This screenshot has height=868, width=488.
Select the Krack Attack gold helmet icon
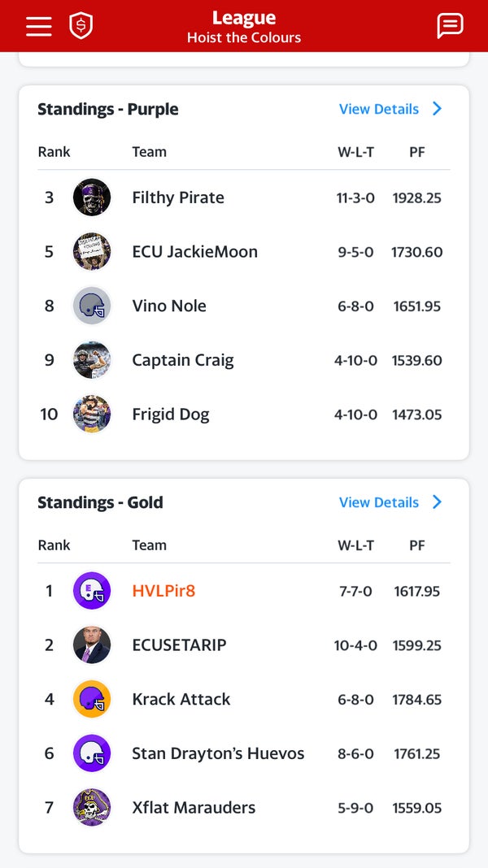click(x=92, y=699)
